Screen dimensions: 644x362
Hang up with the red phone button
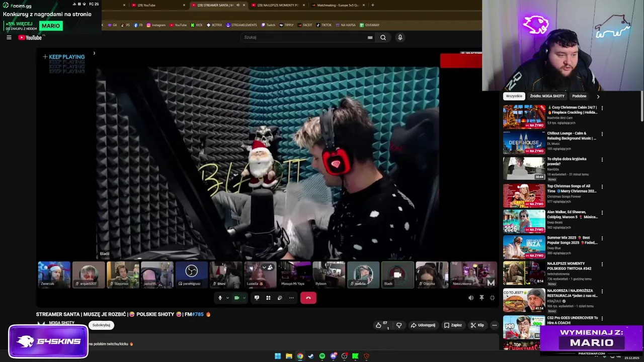[x=308, y=298]
